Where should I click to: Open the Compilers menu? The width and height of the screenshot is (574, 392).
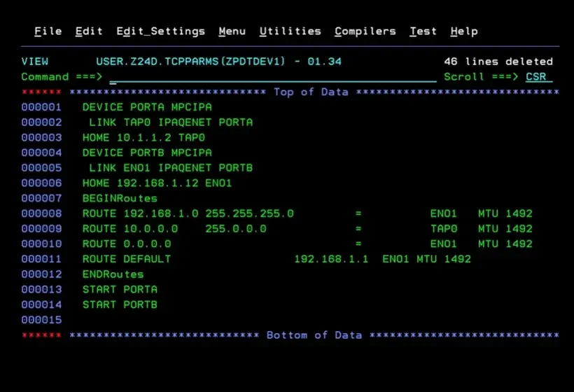pyautogui.click(x=365, y=31)
